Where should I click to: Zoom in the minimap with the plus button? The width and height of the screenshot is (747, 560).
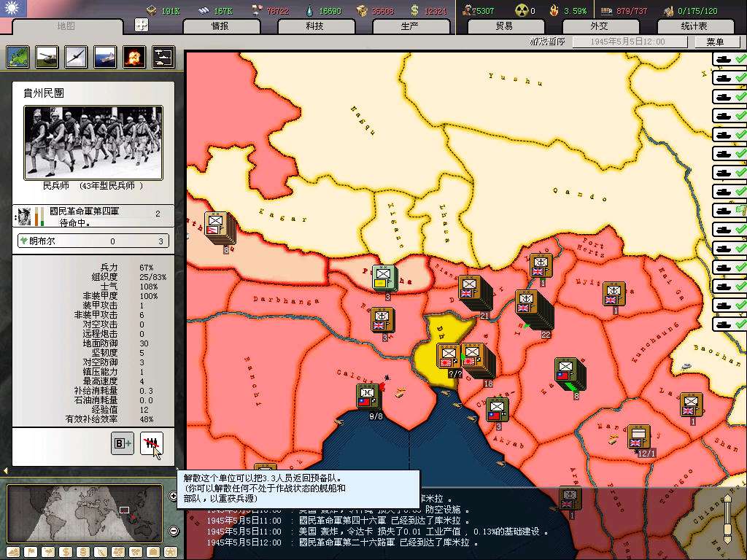[174, 496]
